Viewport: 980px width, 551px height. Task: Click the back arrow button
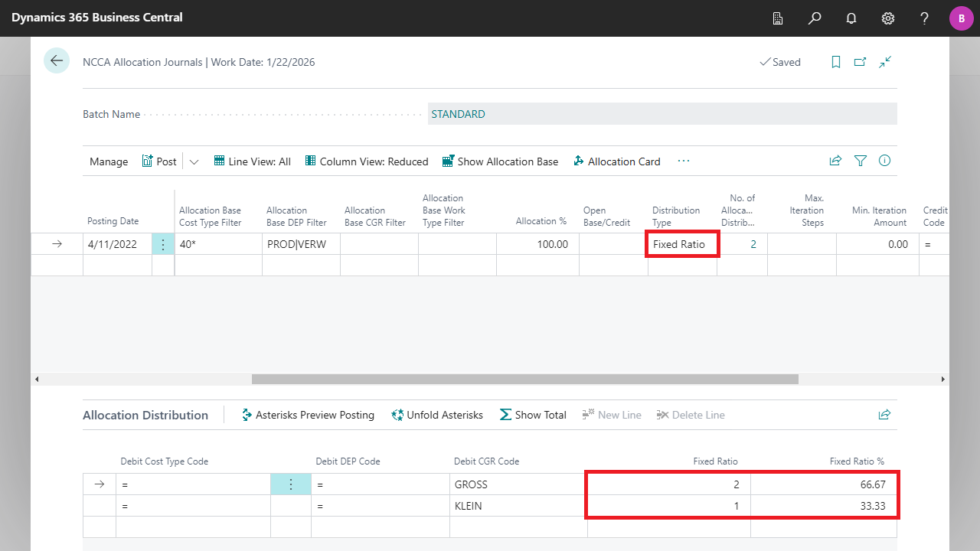57,61
